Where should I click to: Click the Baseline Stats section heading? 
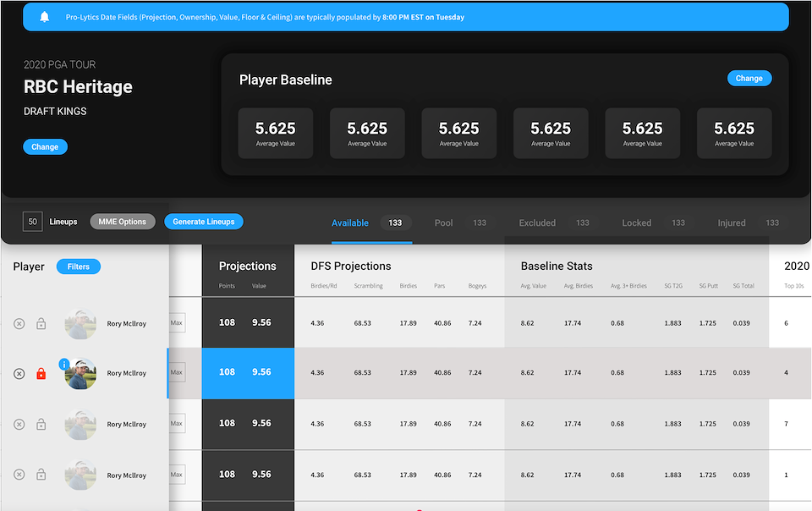pos(557,266)
